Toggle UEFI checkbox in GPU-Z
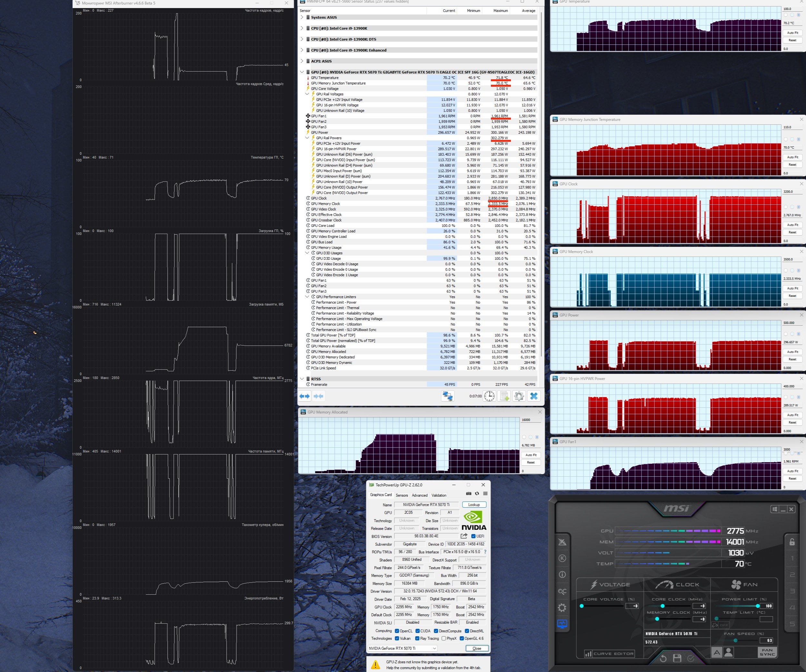This screenshot has width=806, height=672. [x=473, y=536]
